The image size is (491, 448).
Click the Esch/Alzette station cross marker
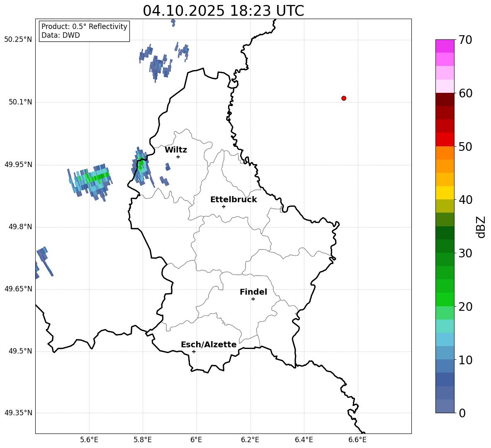pyautogui.click(x=194, y=351)
